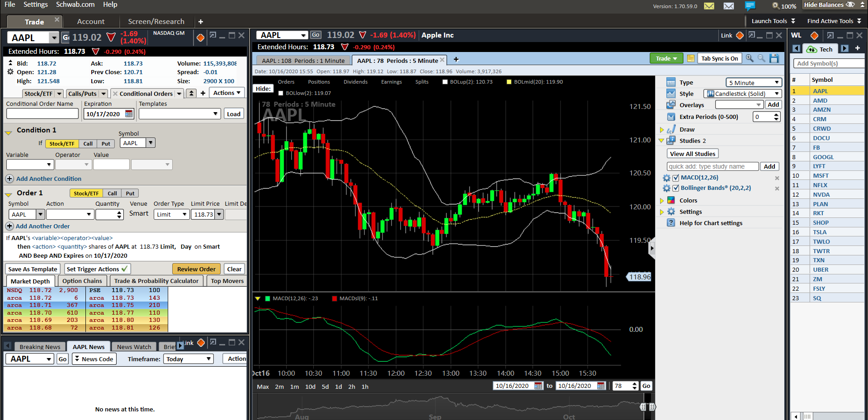Click the Review Order button

(x=196, y=269)
